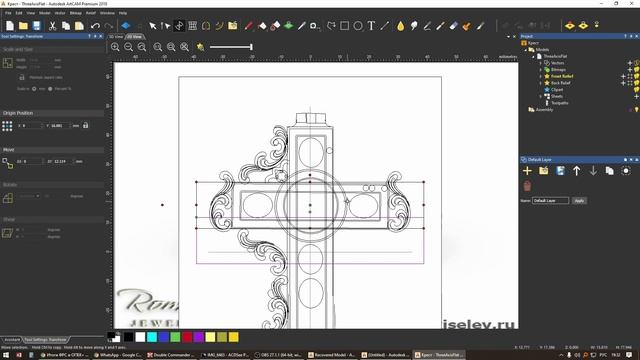Select Toolpaths in the project tree

[x=559, y=103]
